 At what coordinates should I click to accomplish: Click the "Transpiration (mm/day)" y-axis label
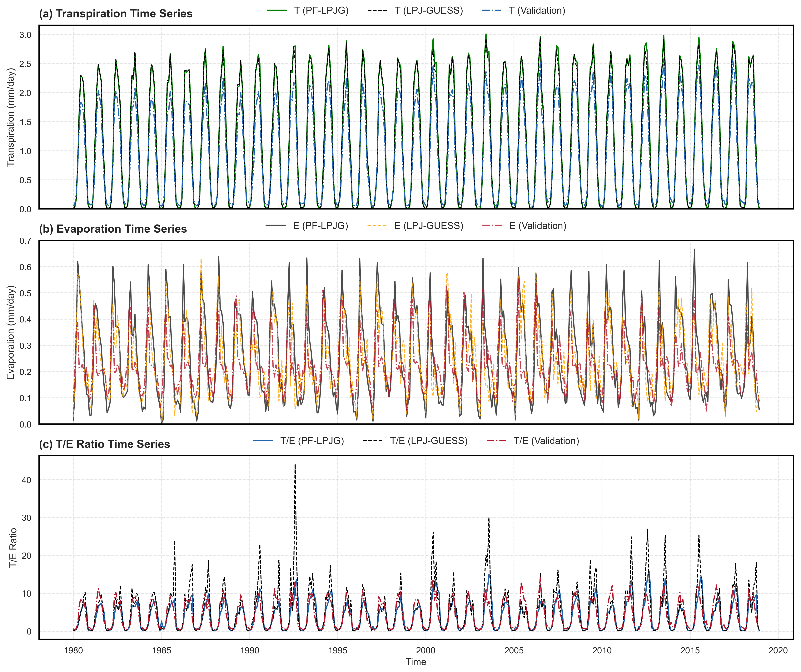(x=11, y=117)
